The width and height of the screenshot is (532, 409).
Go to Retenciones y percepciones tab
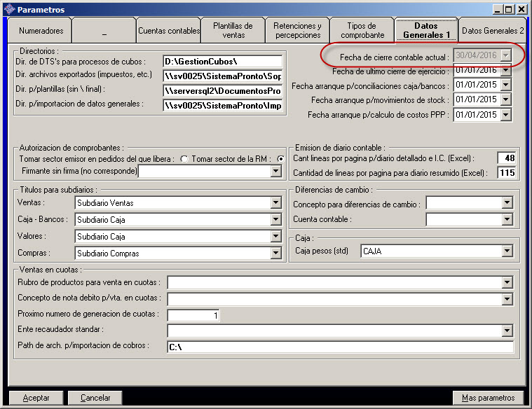coord(297,31)
